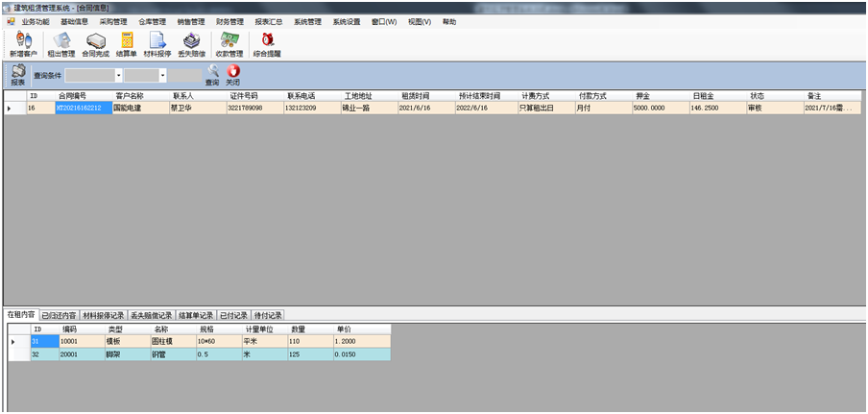Click the 收款管理 payment collection icon
868x414 pixels.
[x=229, y=43]
